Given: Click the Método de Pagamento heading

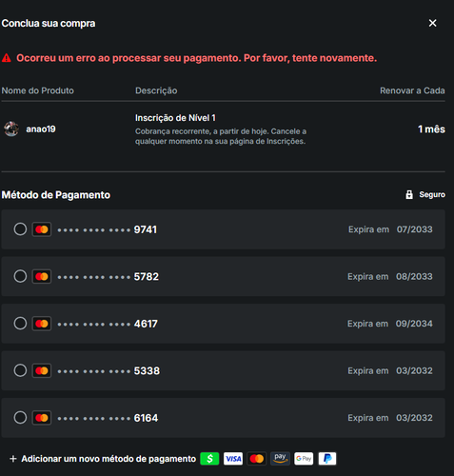Looking at the screenshot, I should click(x=56, y=195).
